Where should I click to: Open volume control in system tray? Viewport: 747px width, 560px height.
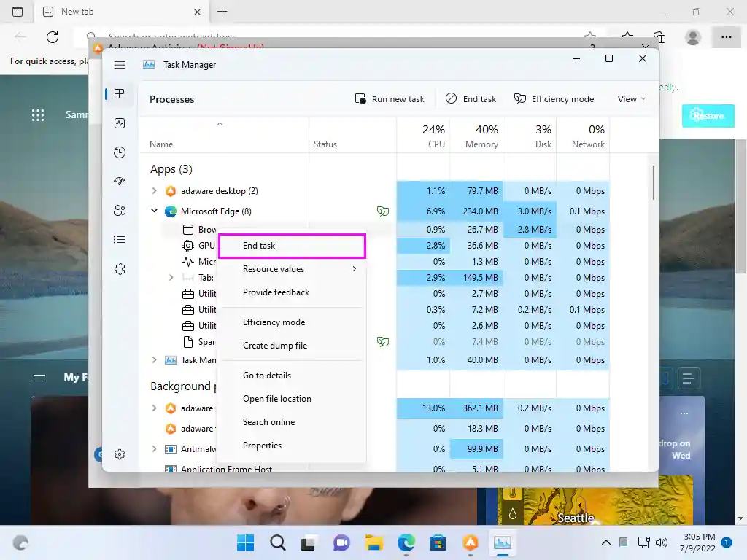click(661, 542)
